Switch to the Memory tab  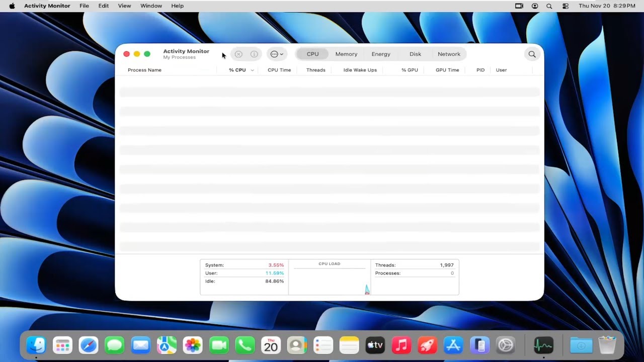coord(346,54)
